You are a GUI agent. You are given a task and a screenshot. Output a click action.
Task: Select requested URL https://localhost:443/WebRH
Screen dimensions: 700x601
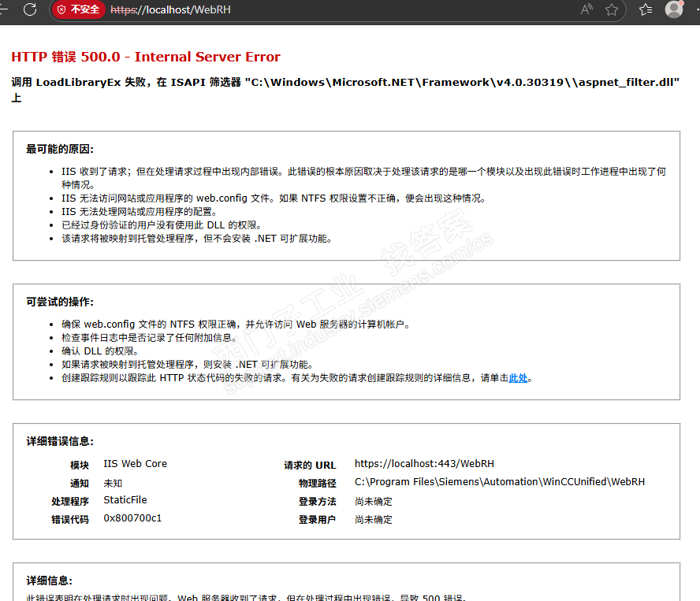coord(424,464)
